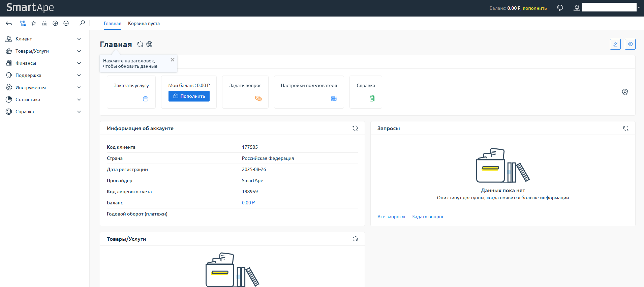Open the user account dropdown arrow

tap(639, 8)
